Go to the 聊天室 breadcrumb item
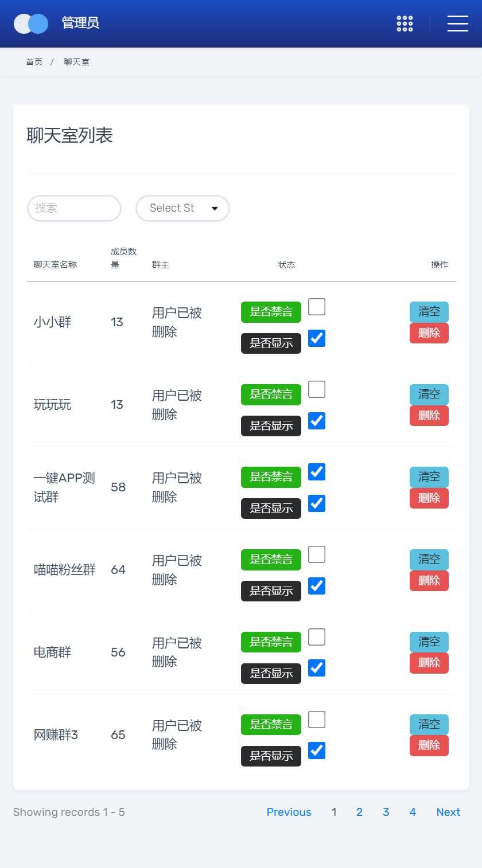The height and width of the screenshot is (868, 482). (76, 62)
